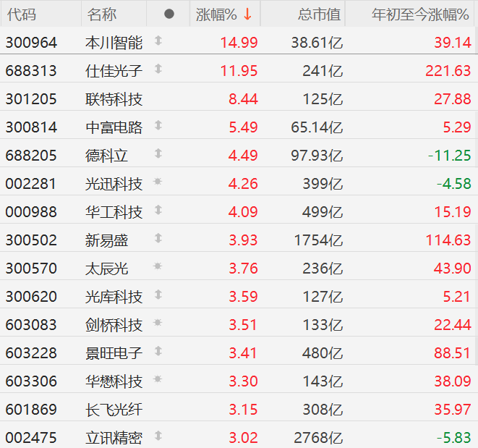This screenshot has height=448, width=478.
Task: Click the sun-shaped icon beside 太辰光
Action: [x=158, y=266]
